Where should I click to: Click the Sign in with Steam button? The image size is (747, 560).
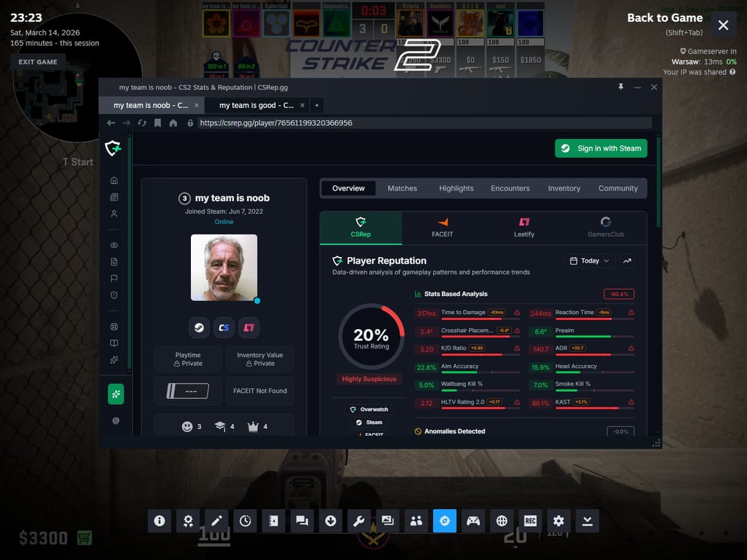(600, 148)
